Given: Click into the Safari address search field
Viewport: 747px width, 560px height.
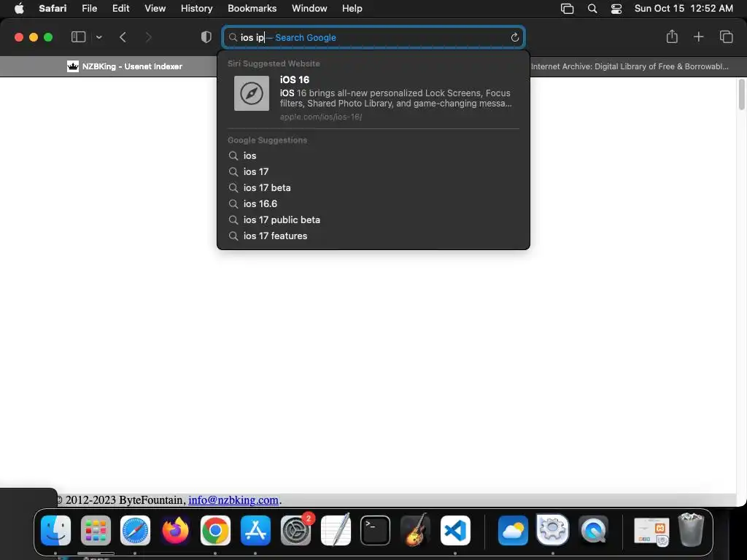Looking at the screenshot, I should (373, 38).
